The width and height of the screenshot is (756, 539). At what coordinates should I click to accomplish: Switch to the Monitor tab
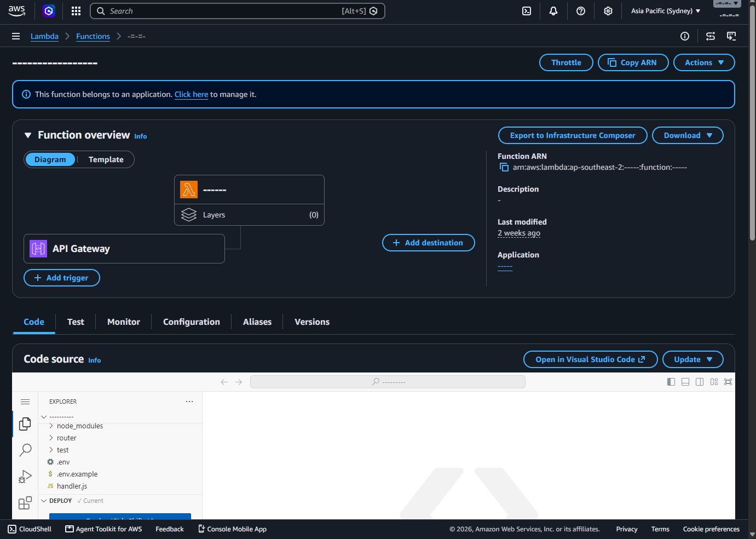pos(124,322)
